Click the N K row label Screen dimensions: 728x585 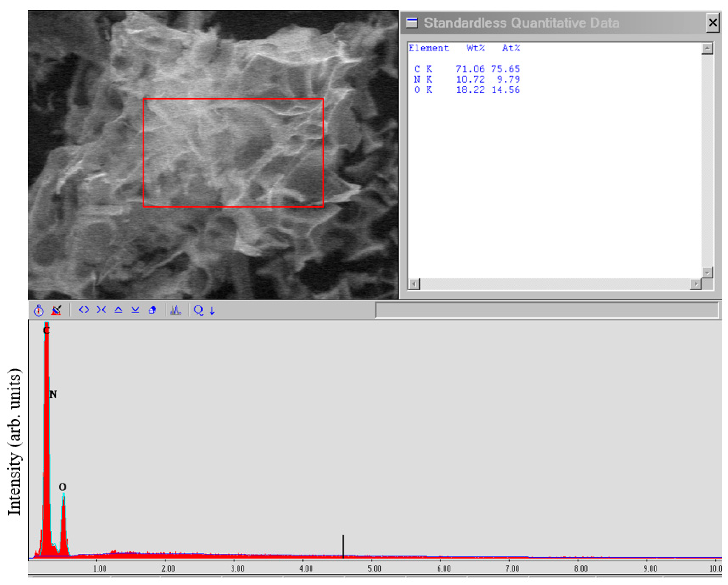point(423,79)
